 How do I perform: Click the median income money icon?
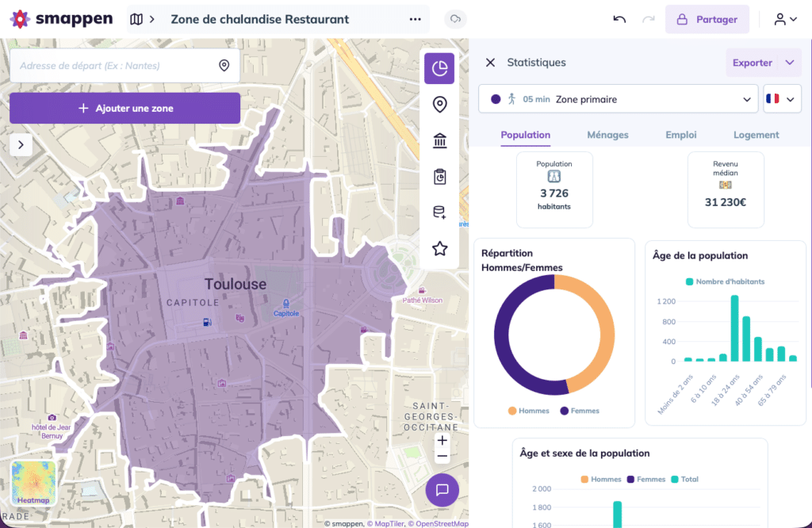pyautogui.click(x=725, y=185)
